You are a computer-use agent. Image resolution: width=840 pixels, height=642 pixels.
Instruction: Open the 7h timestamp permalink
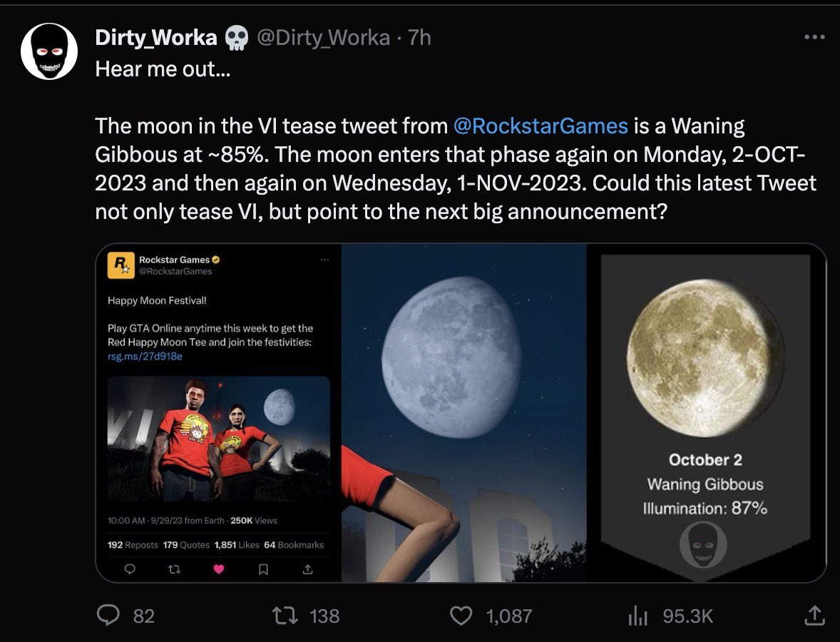419,37
